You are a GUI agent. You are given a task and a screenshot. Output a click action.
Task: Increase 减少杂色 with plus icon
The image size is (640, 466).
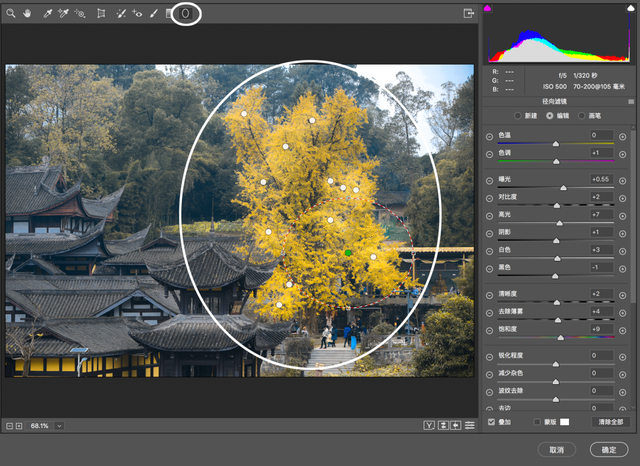[622, 375]
